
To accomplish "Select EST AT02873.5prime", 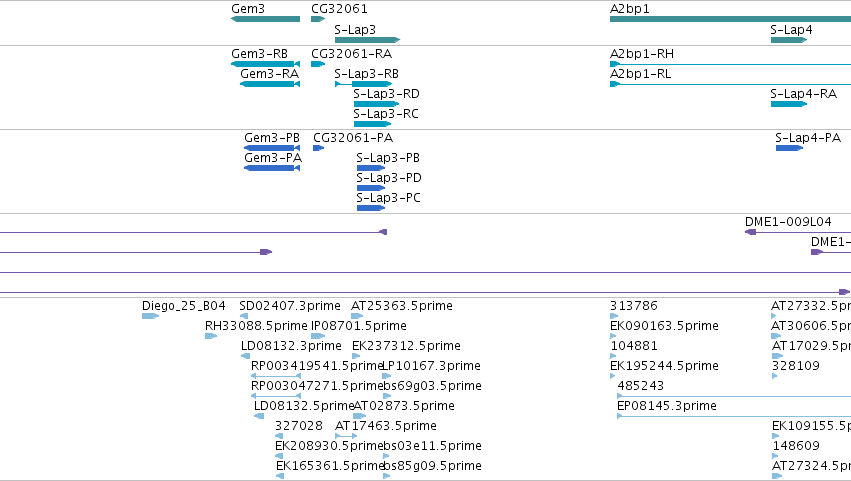I will click(360, 416).
